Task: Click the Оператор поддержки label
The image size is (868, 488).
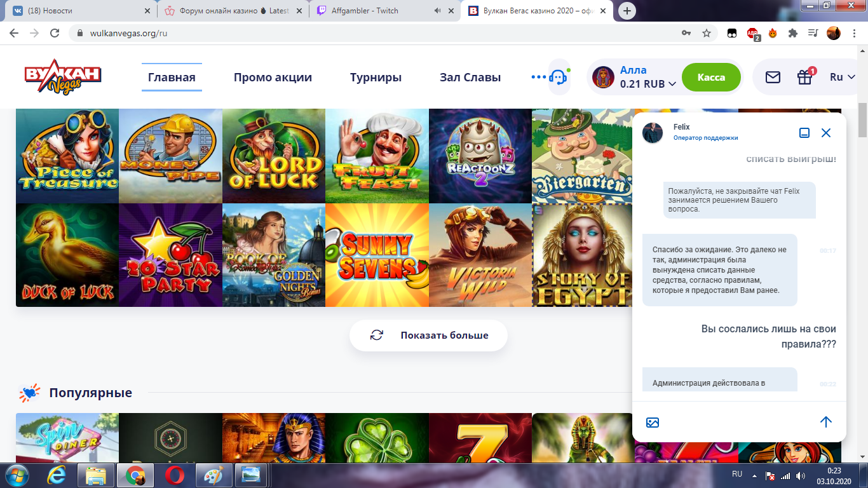Action: pyautogui.click(x=705, y=138)
